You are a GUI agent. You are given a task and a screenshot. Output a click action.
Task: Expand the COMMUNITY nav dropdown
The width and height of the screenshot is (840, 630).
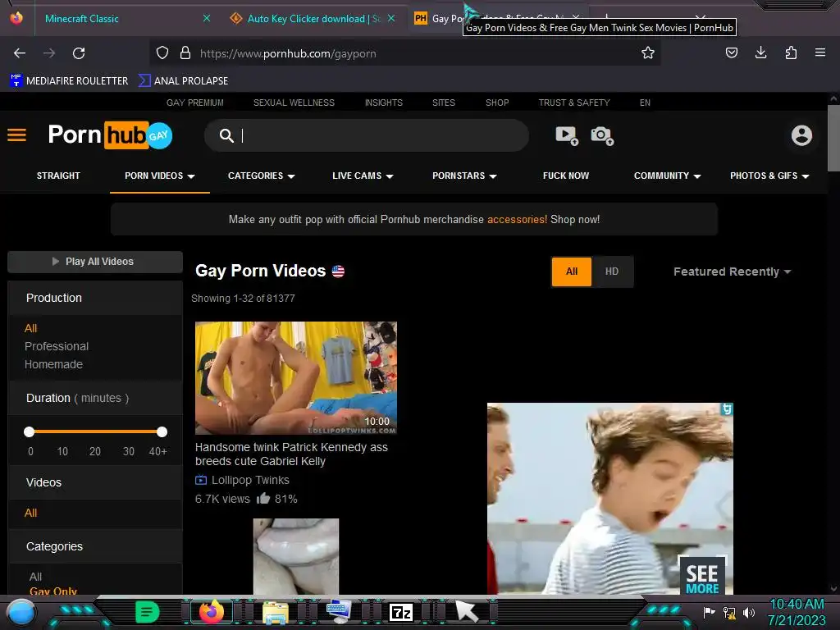pos(668,176)
